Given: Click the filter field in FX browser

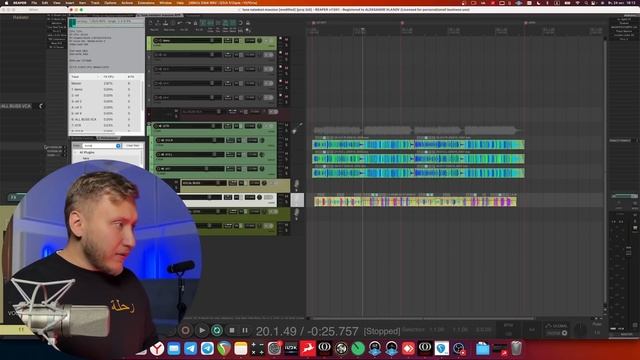Looking at the screenshot, I should (x=102, y=145).
